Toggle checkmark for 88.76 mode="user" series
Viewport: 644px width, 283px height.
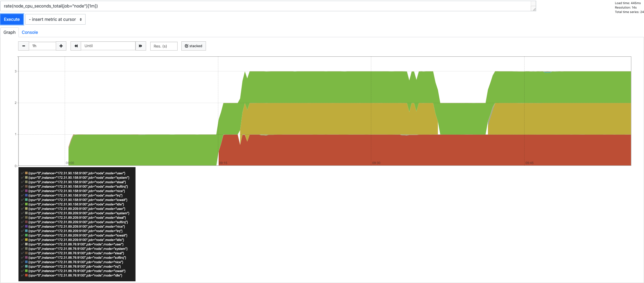pyautogui.click(x=23, y=244)
